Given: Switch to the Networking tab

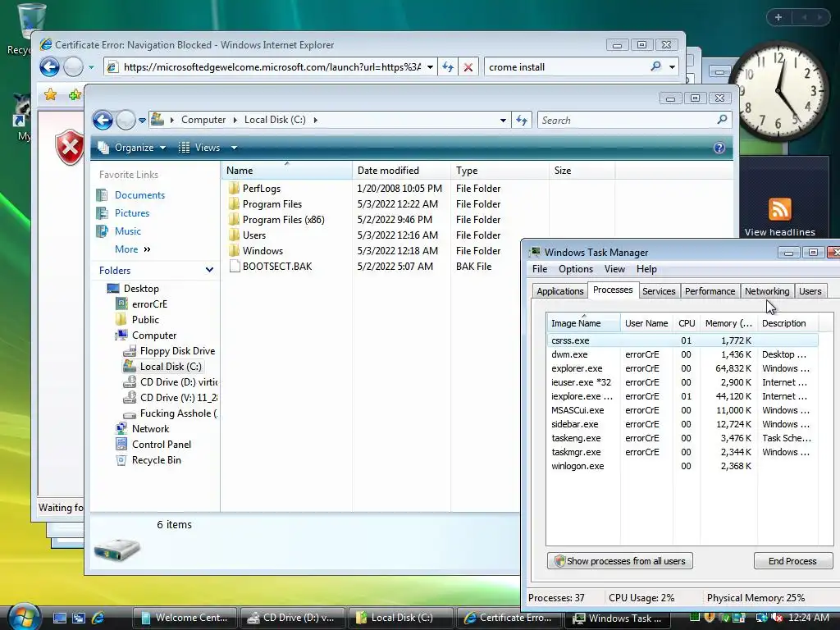Looking at the screenshot, I should point(767,291).
